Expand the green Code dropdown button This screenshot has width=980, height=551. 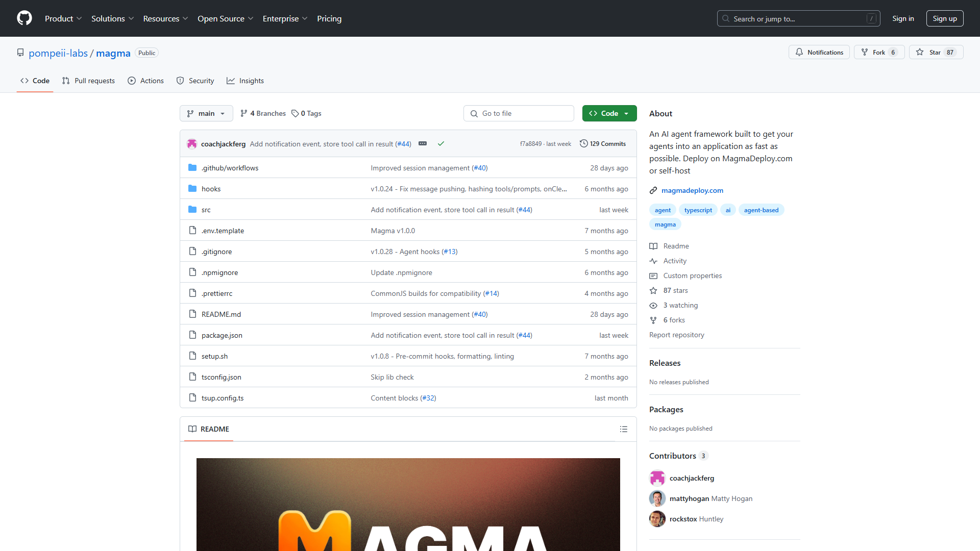(x=609, y=113)
